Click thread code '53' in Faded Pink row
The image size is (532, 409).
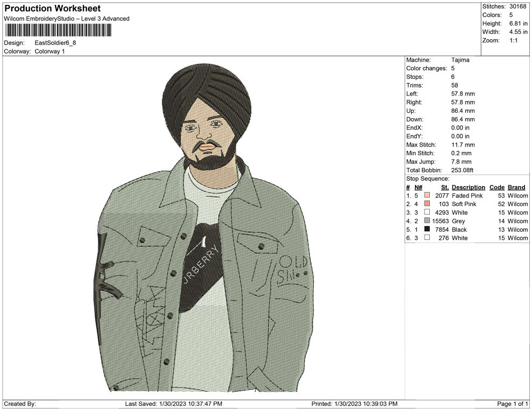[501, 195]
